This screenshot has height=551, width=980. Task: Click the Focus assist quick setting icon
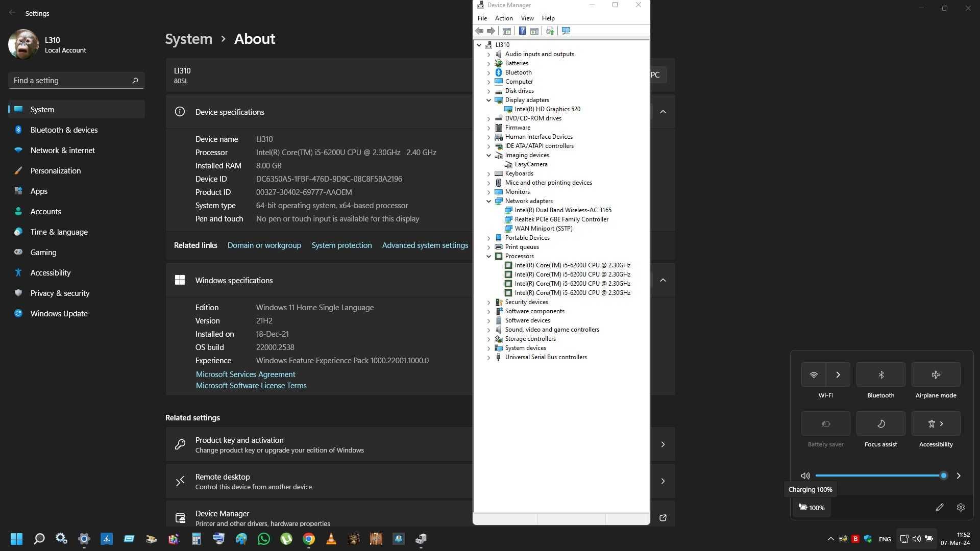pos(880,423)
